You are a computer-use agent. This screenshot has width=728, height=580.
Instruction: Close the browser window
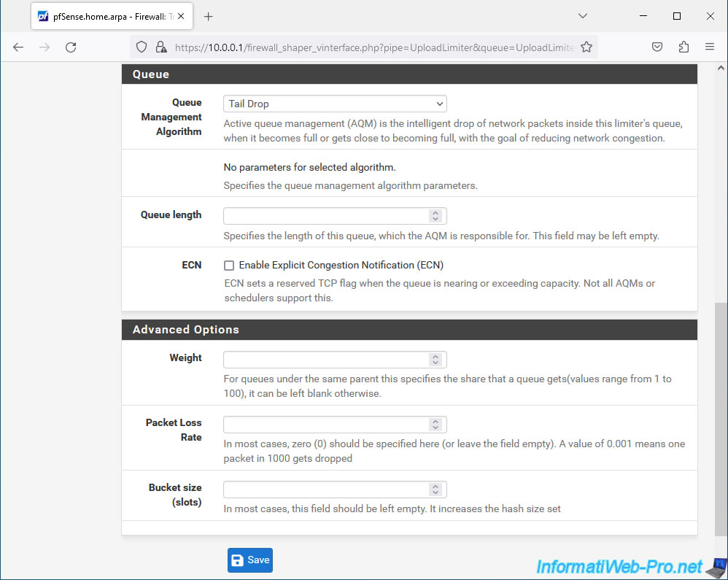pos(710,16)
